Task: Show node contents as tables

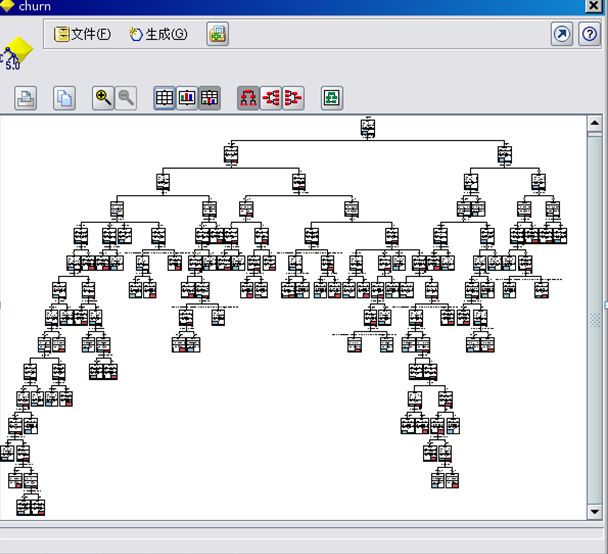Action: click(164, 98)
